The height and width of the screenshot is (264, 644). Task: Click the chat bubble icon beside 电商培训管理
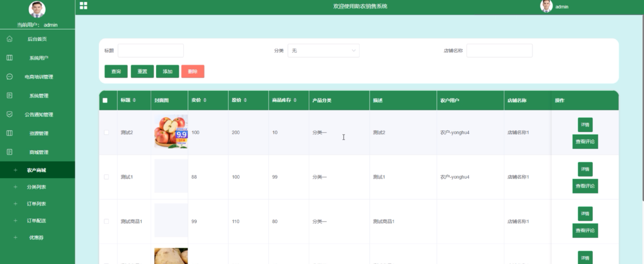9,77
